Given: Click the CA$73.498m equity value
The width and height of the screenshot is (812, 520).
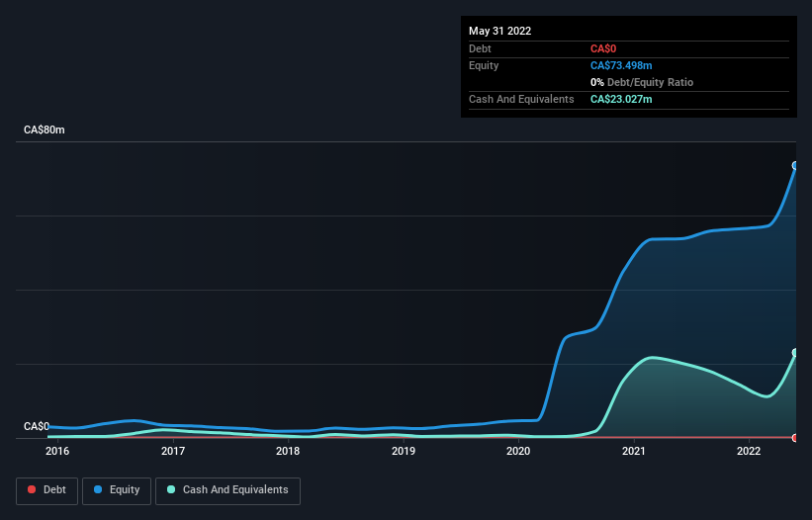Looking at the screenshot, I should pos(621,65).
